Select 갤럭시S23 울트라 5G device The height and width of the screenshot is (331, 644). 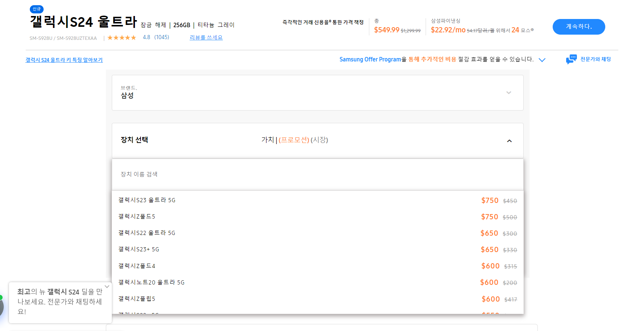point(318,200)
